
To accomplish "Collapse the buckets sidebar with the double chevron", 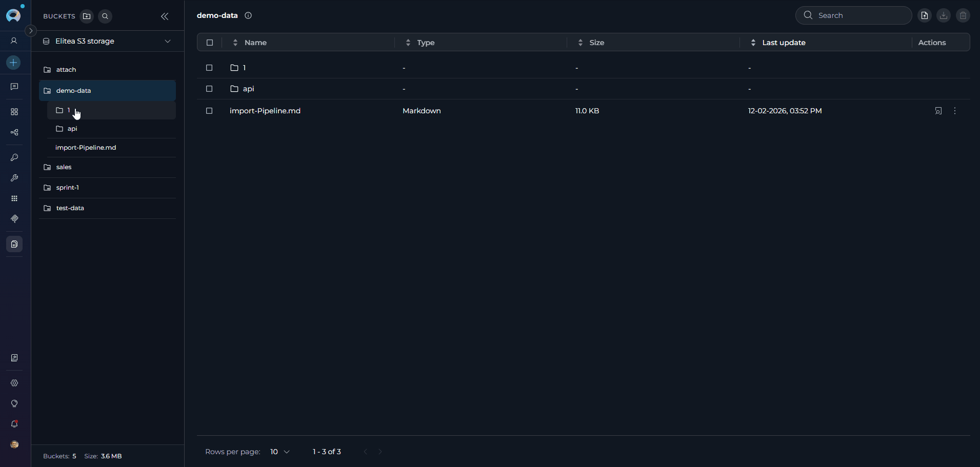I will click(x=164, y=16).
